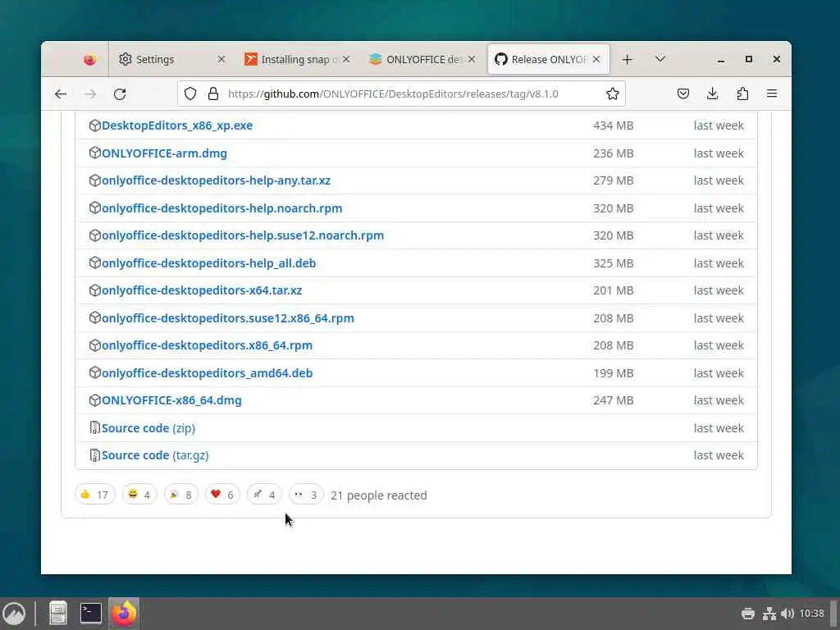Screen dimensions: 840x630
Task: Click the 10:38 clock
Action: click(811, 614)
